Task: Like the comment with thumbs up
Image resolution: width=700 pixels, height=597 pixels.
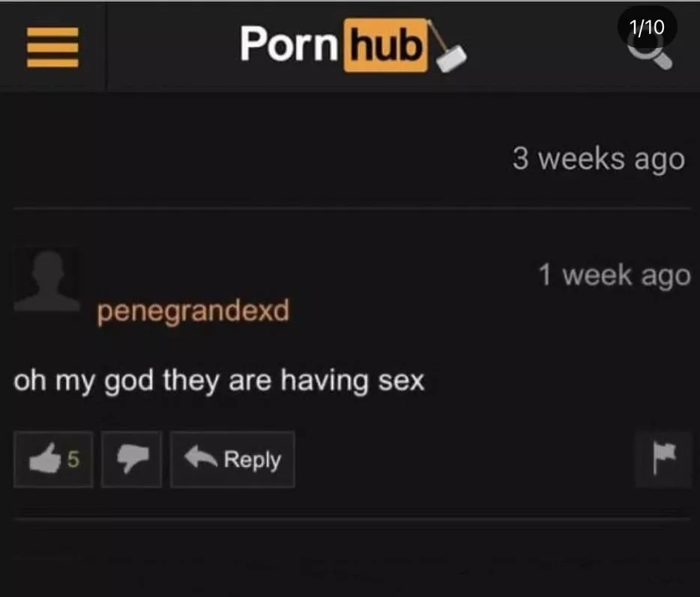Action: point(53,459)
